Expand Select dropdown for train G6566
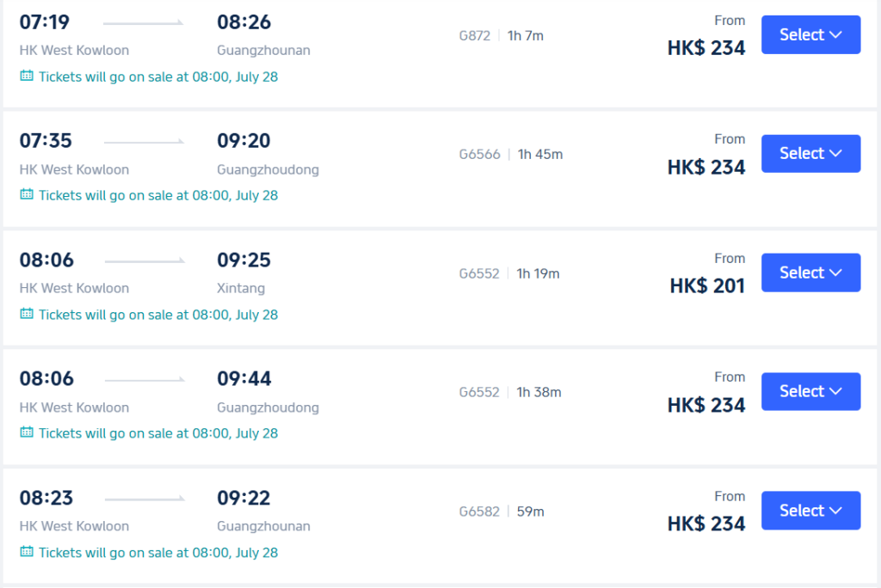This screenshot has width=881, height=588. pos(810,153)
